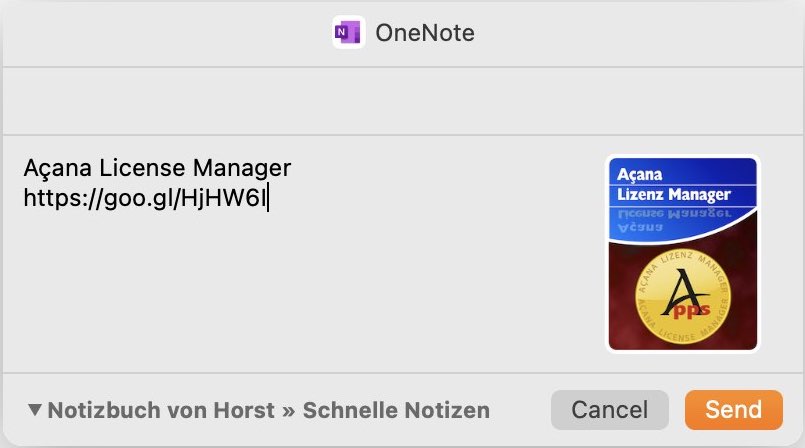
Task: Click the mirrored reflection text in thumbnail
Action: click(674, 220)
